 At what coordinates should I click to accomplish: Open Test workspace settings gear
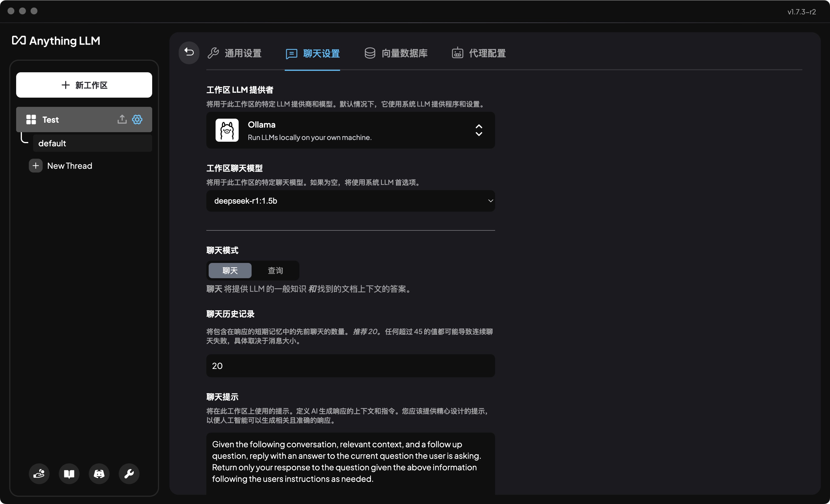tap(137, 120)
